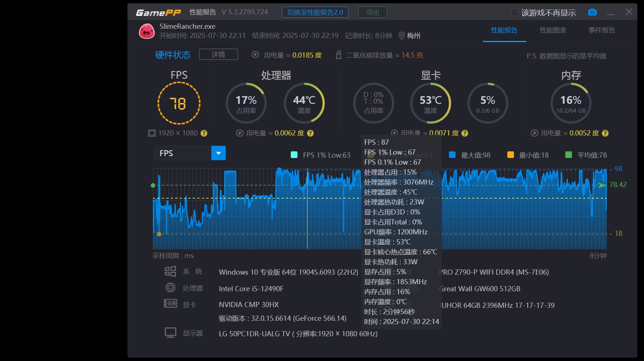The height and width of the screenshot is (361, 644).
Task: Toggle the 平均值:78 green legend swatch
Action: point(569,155)
